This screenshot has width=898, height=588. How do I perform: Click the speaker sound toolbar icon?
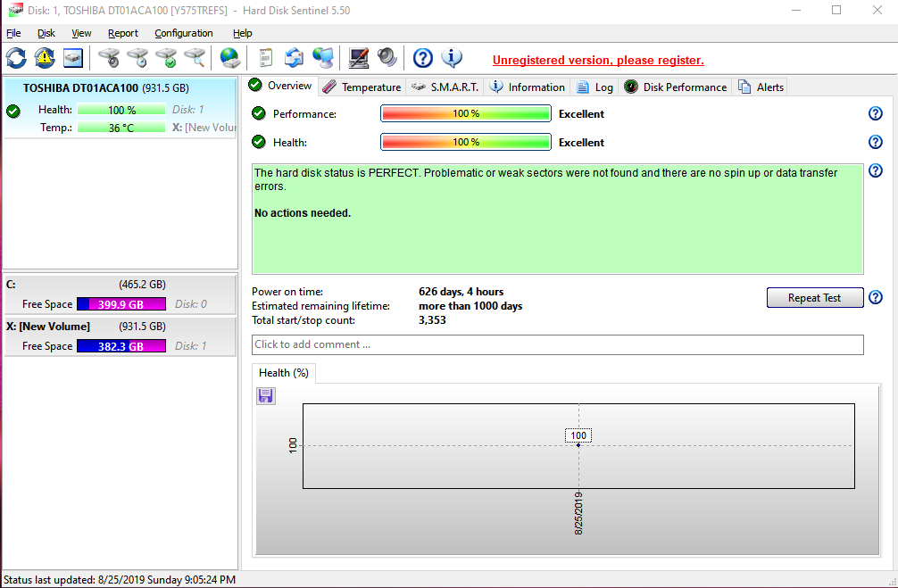387,58
